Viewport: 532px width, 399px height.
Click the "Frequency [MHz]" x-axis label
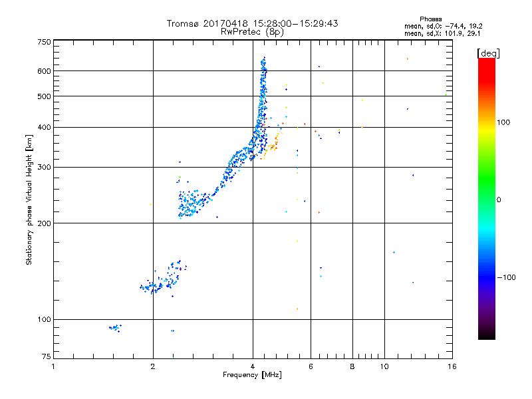252,375
